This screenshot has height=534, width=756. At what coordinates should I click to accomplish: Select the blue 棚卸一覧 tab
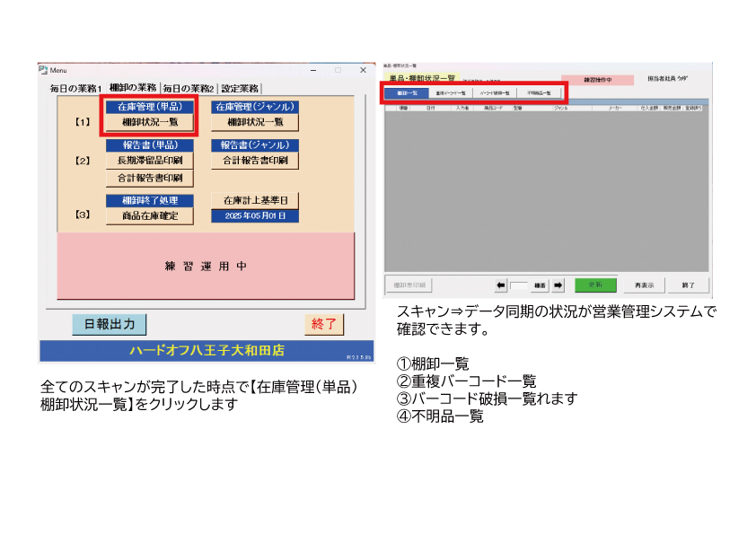[x=407, y=92]
